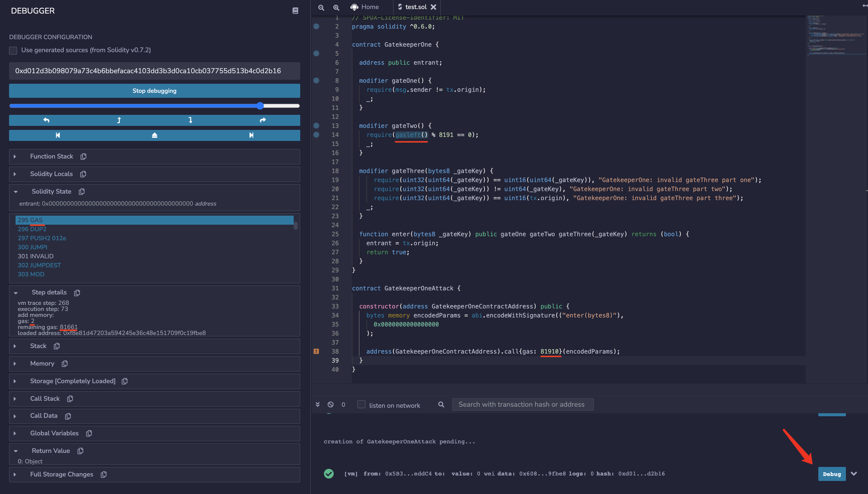Image resolution: width=868 pixels, height=494 pixels.
Task: Toggle listen on network checkbox
Action: [x=361, y=404]
